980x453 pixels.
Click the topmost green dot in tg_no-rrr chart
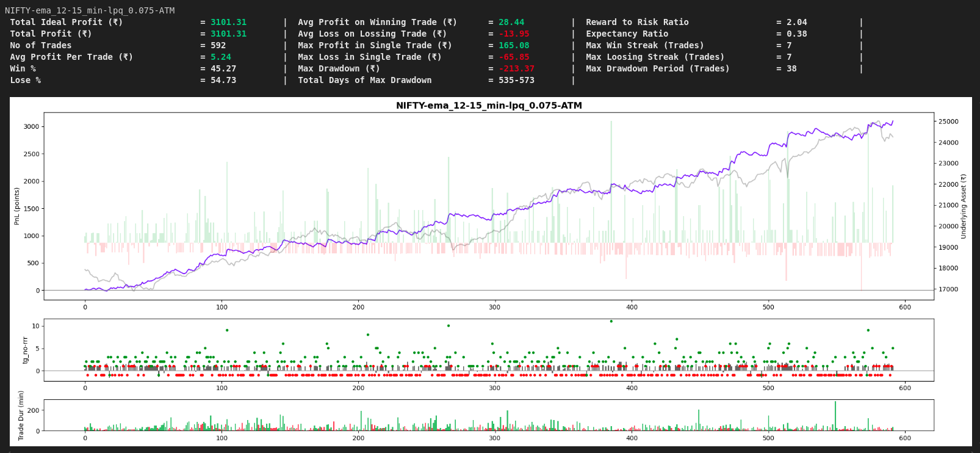611,321
